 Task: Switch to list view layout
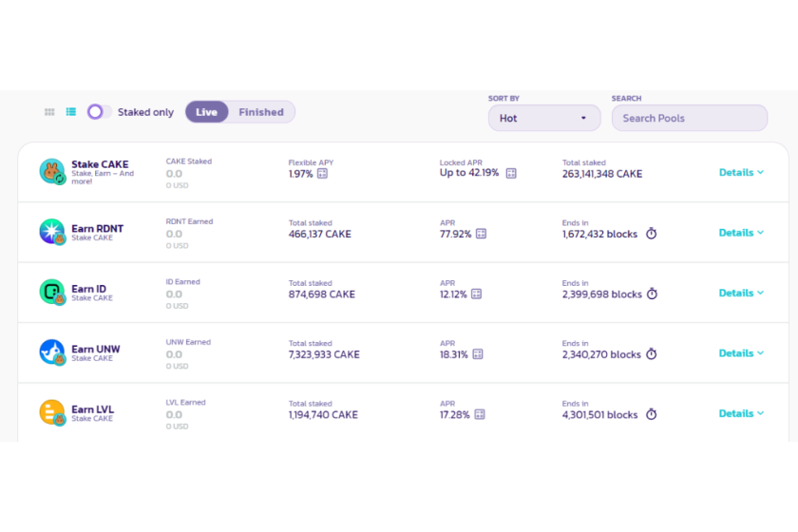70,112
